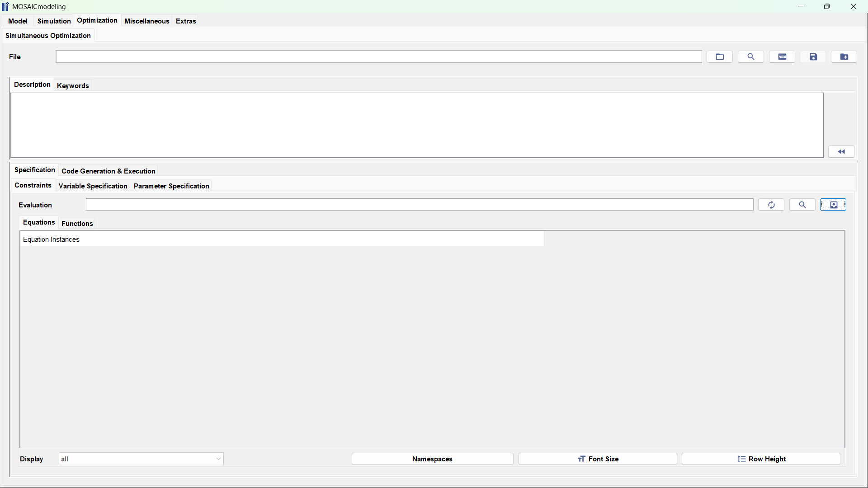Show the Description tab

[32, 84]
